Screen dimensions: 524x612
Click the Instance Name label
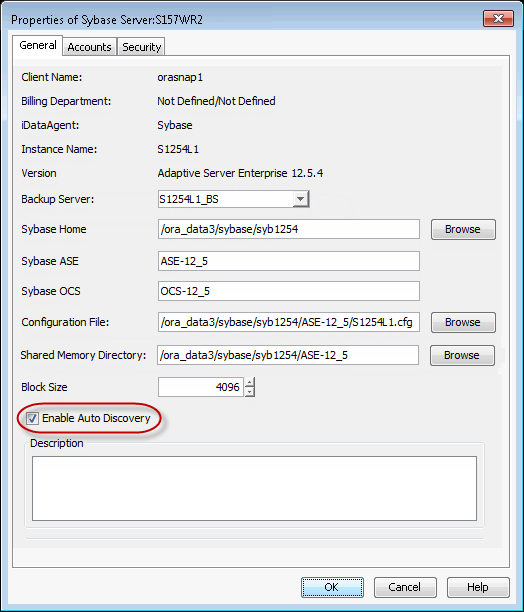[59, 149]
